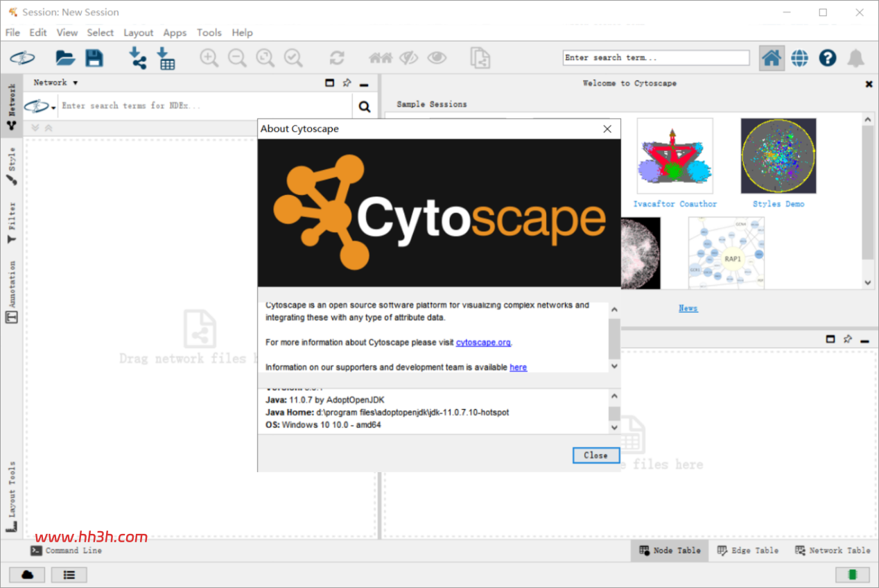The height and width of the screenshot is (588, 879).
Task: Click the NDEx logo icon in toolbar
Action: pos(21,58)
